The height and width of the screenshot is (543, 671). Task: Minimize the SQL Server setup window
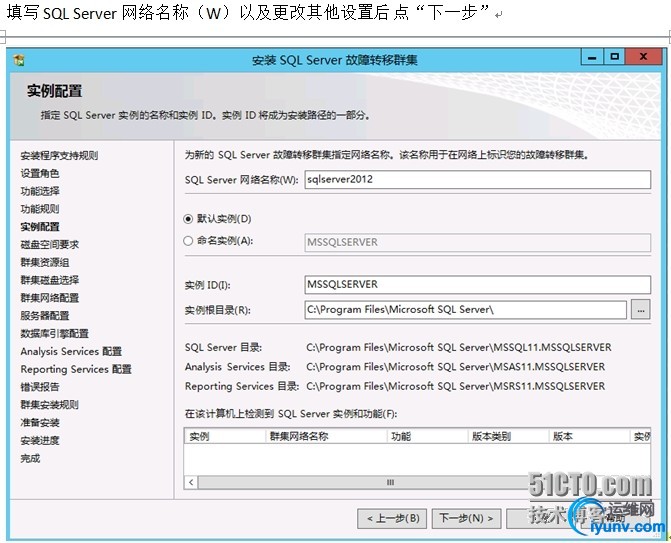tap(592, 56)
